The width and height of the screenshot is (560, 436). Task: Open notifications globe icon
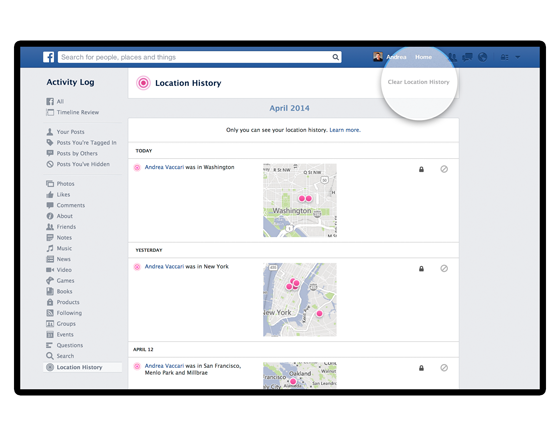(482, 57)
